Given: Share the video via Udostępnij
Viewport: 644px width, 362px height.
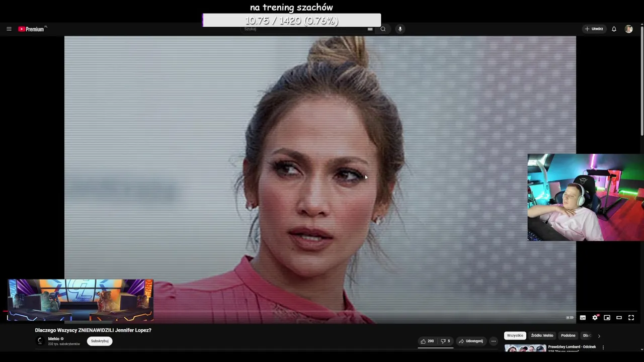Looking at the screenshot, I should (471, 341).
